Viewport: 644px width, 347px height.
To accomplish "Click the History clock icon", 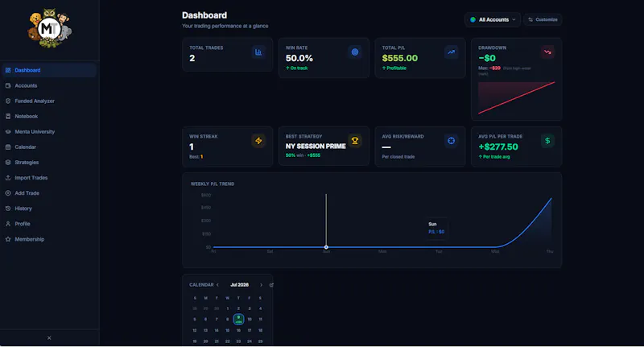I will pos(8,209).
